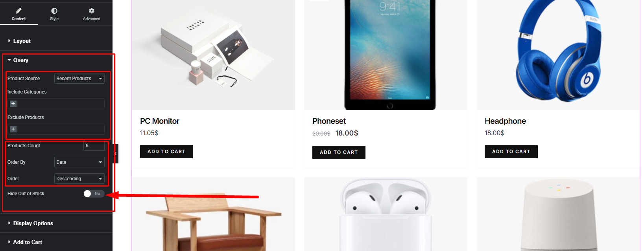This screenshot has width=644, height=251.
Task: Open the blue Headphone product image
Action: (x=558, y=54)
